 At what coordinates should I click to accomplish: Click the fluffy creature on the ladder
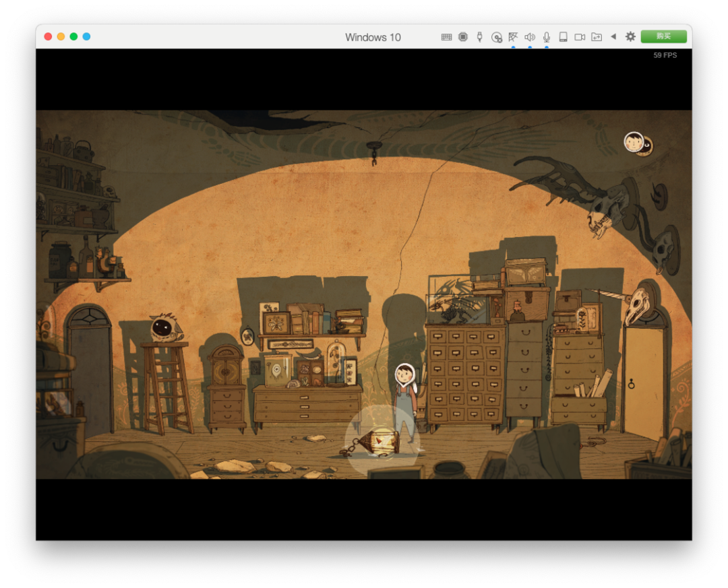(166, 327)
